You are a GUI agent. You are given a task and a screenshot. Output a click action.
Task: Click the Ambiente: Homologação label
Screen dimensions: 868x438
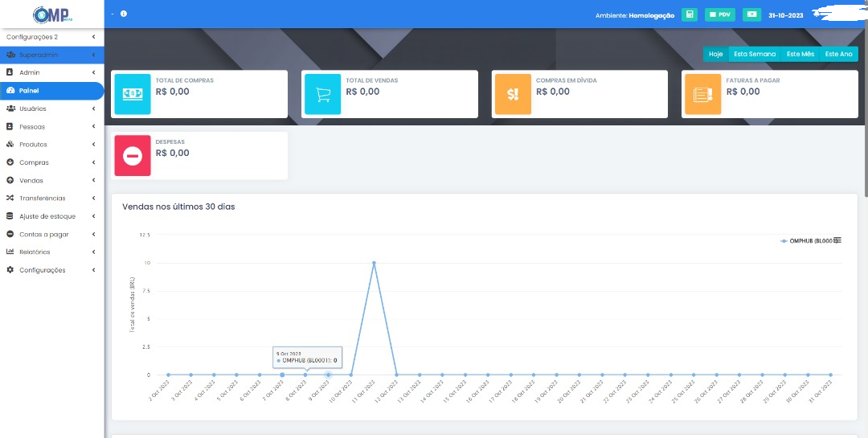[634, 15]
